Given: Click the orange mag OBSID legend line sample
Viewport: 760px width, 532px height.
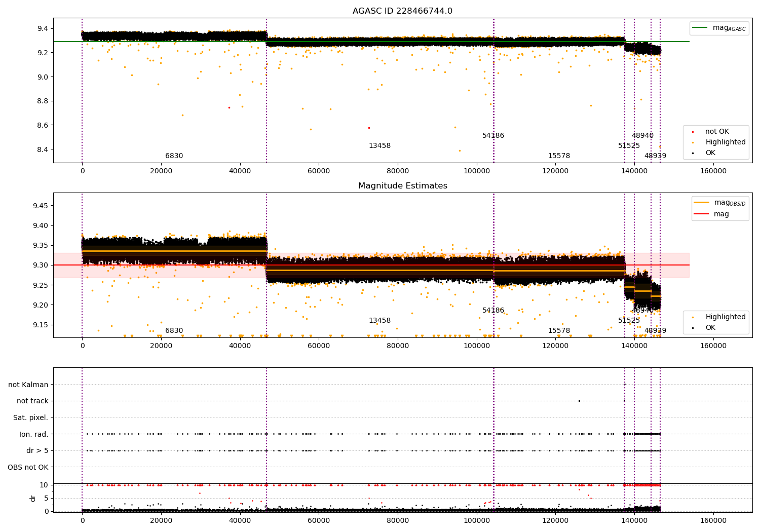Looking at the screenshot, I should click(x=701, y=203).
